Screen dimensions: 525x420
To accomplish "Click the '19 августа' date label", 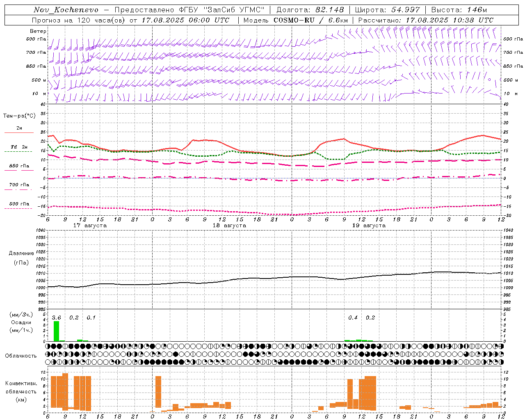I will point(369,226).
